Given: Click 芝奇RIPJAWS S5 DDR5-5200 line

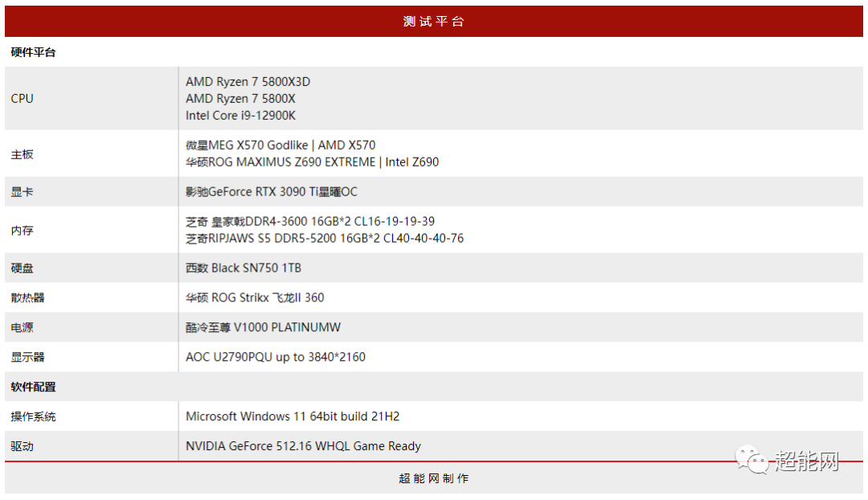Looking at the screenshot, I should [x=325, y=239].
